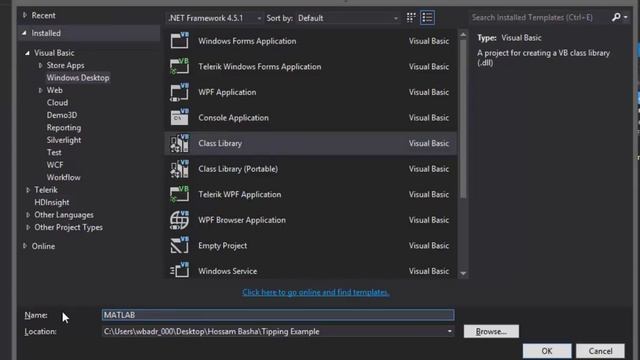
Task: Click the OK button
Action: pos(547,351)
